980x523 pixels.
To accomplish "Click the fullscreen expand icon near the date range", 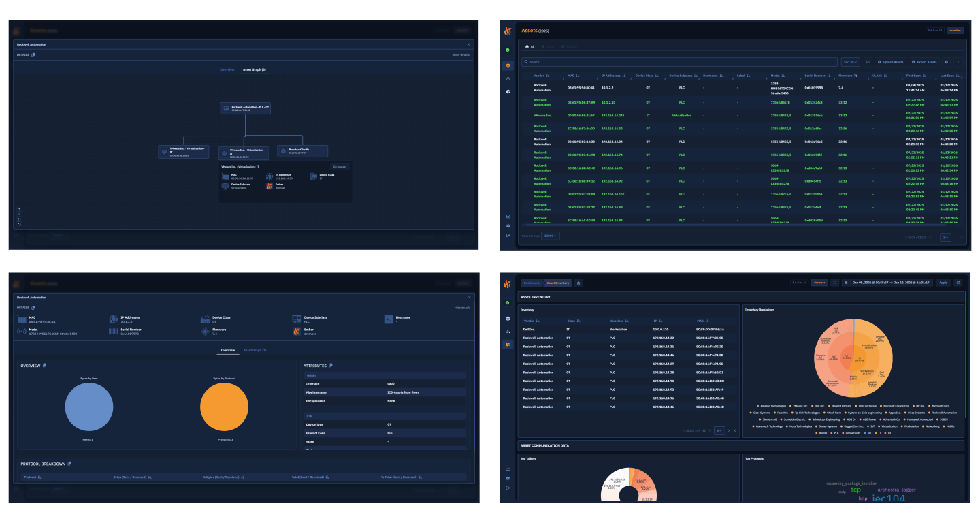I will click(835, 282).
